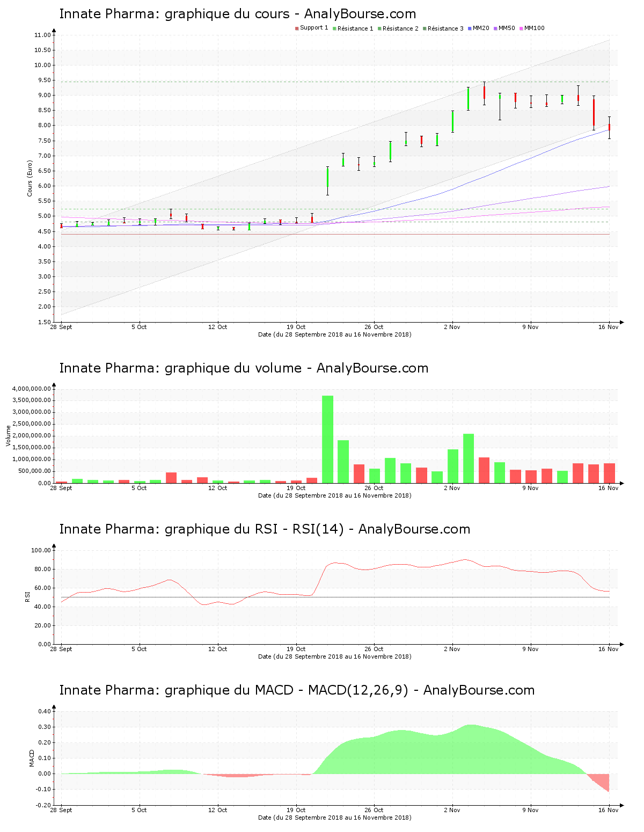Click the 11.00 value on price axis
The height and width of the screenshot is (832, 644).
(x=42, y=35)
